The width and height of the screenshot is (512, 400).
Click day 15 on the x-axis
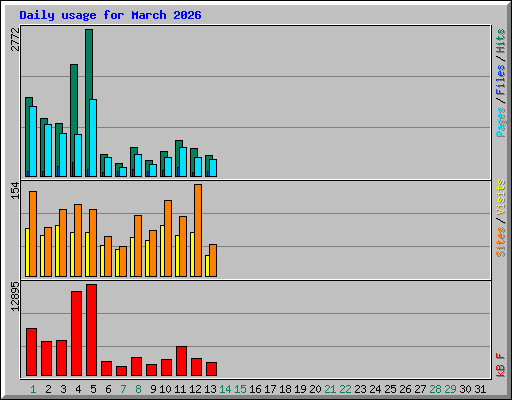click(240, 389)
